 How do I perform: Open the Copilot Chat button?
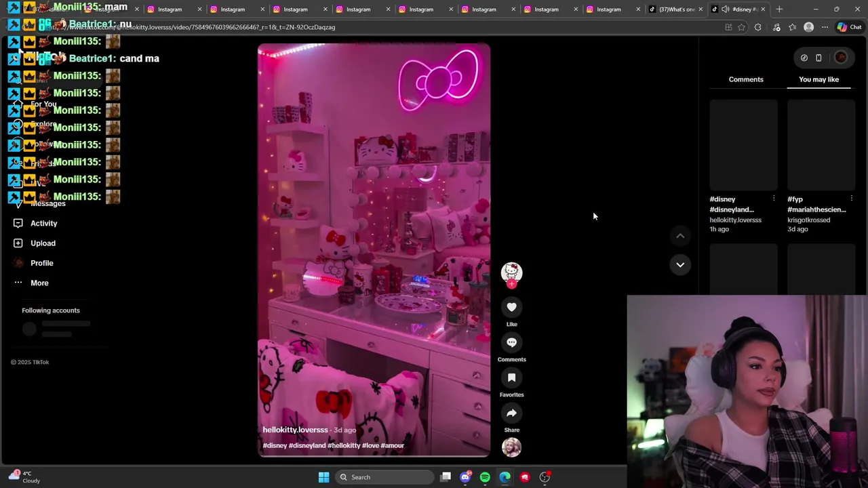click(x=850, y=27)
